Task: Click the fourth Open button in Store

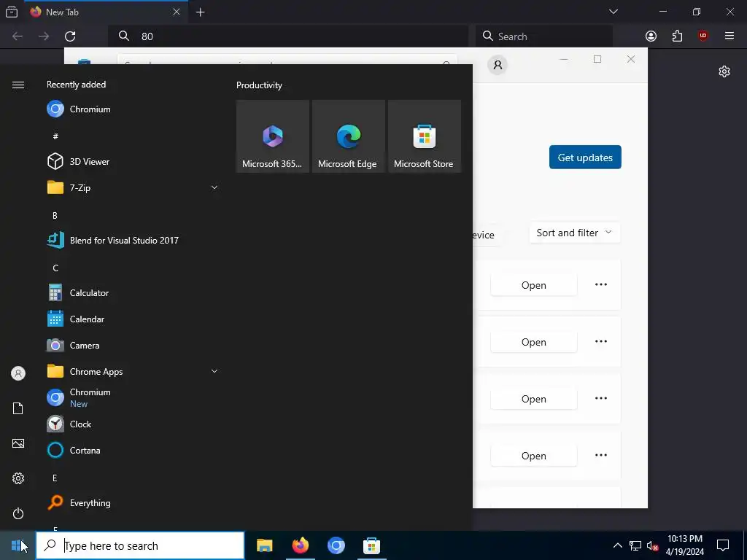Action: (533, 455)
